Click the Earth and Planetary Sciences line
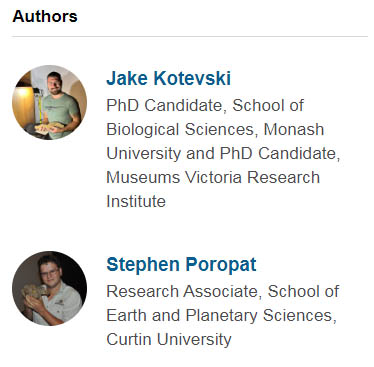The image size is (374, 367). pyautogui.click(x=221, y=316)
